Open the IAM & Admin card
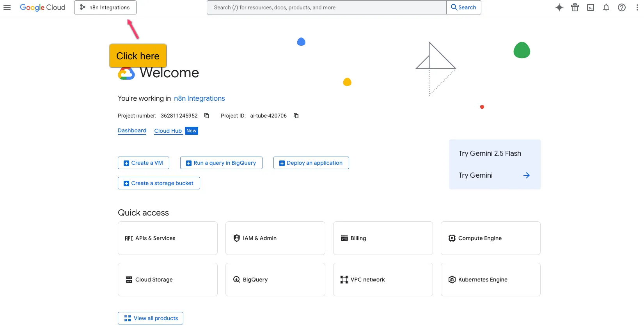This screenshot has height=335, width=644. [x=275, y=238]
